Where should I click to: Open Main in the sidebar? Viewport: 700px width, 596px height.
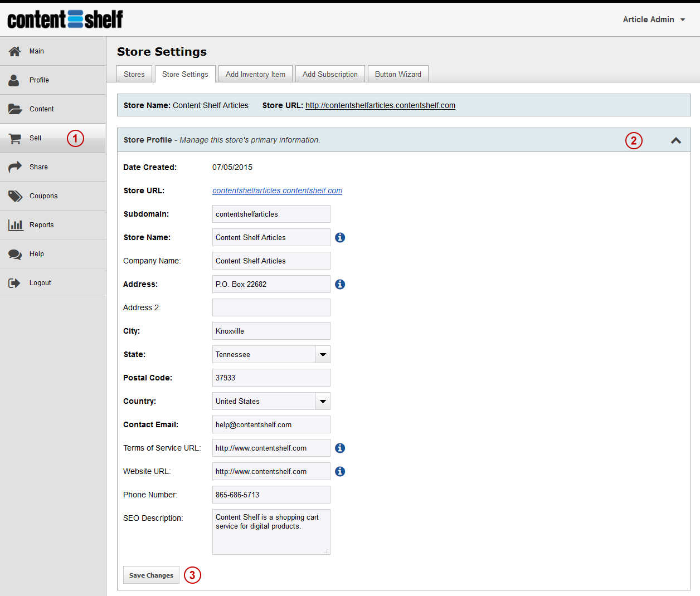(x=53, y=51)
